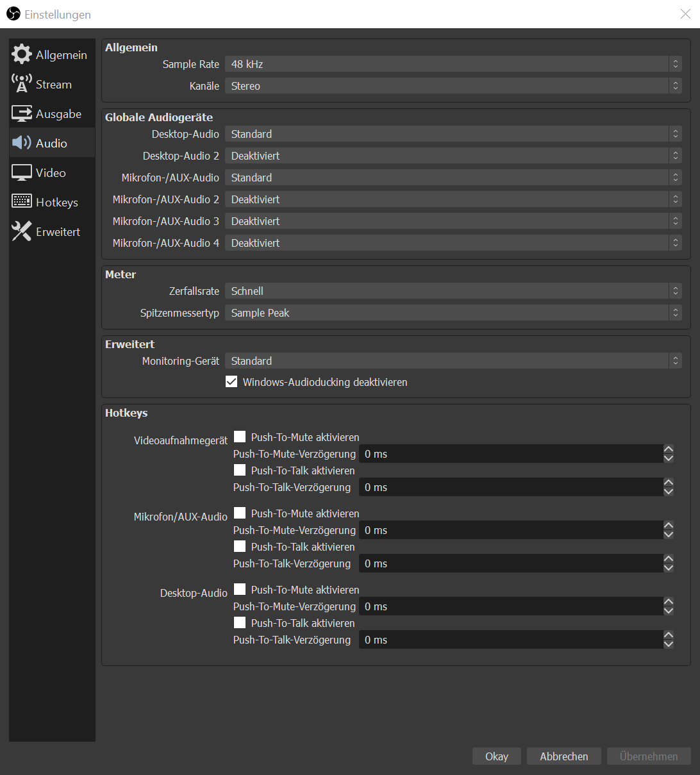
Task: Increase Desktop-Audio Push-To-Mute delay with up arrow
Action: click(x=669, y=602)
